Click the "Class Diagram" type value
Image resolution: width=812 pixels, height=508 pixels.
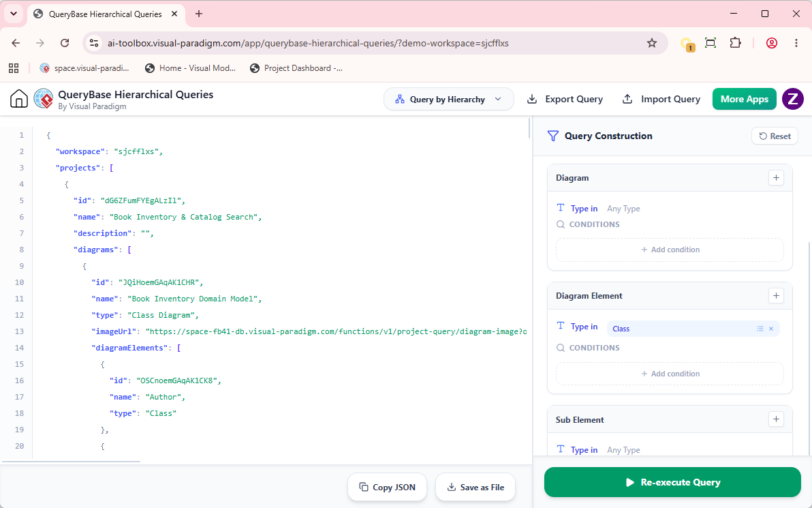coord(161,314)
